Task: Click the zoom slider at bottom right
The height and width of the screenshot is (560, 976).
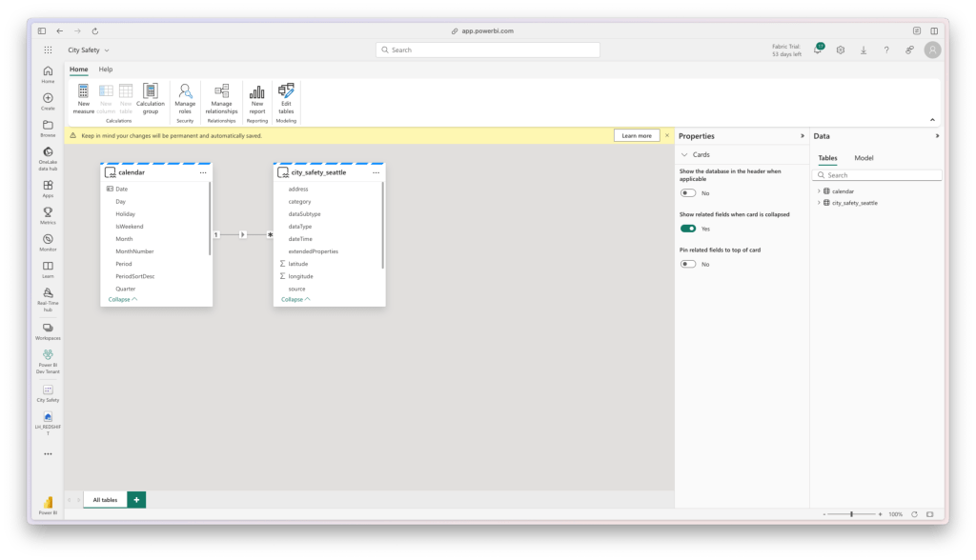Action: pyautogui.click(x=850, y=514)
